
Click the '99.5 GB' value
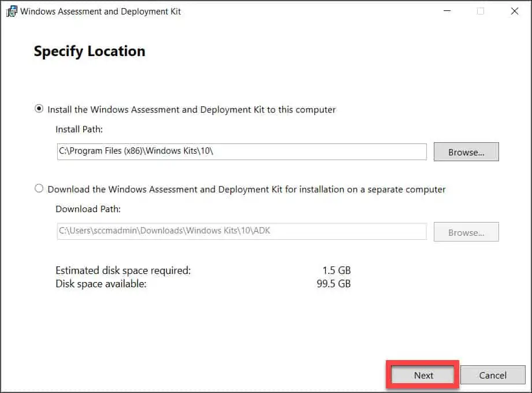tap(333, 284)
